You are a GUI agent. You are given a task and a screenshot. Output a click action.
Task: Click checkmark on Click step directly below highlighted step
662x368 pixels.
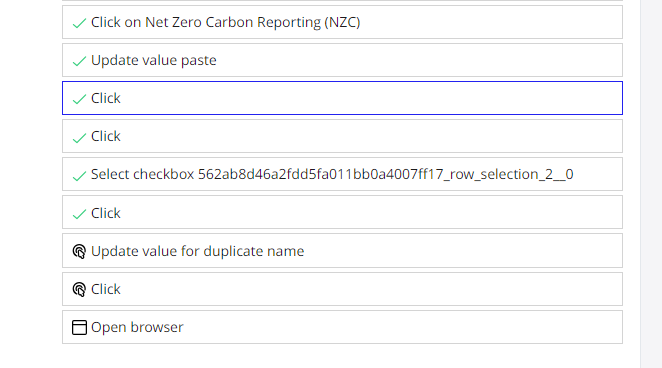click(79, 137)
